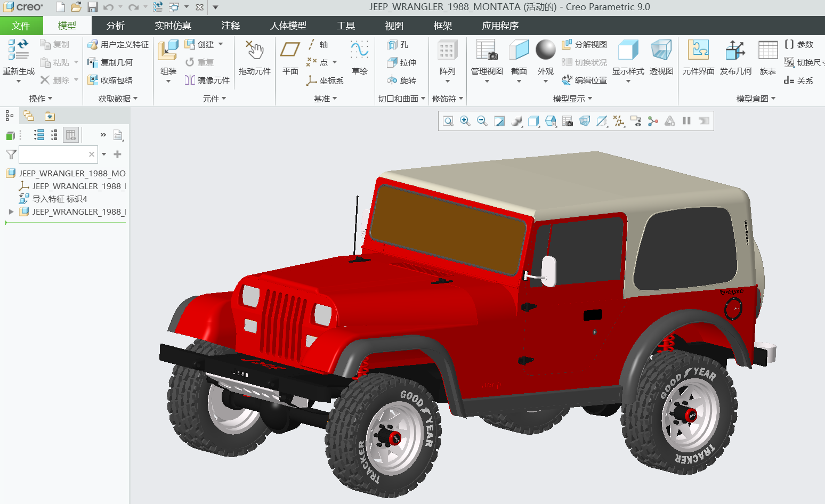This screenshot has height=504, width=825.
Task: Click the 旋转 revolve tool
Action: pos(402,80)
